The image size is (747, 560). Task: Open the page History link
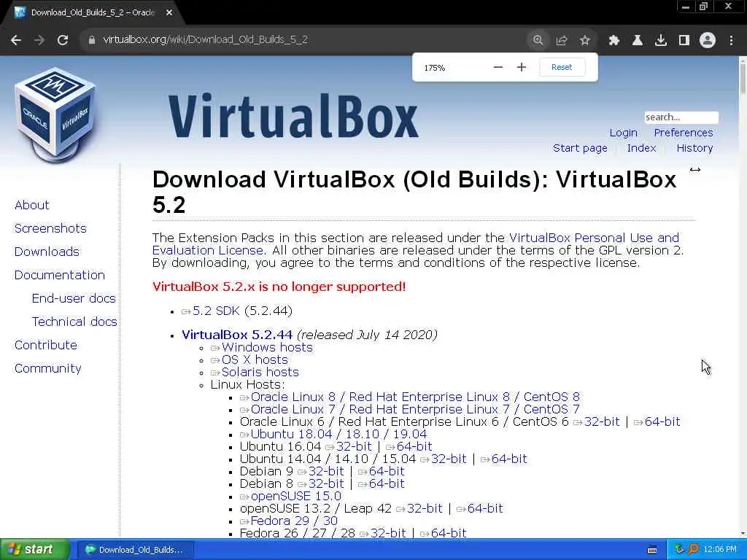694,148
